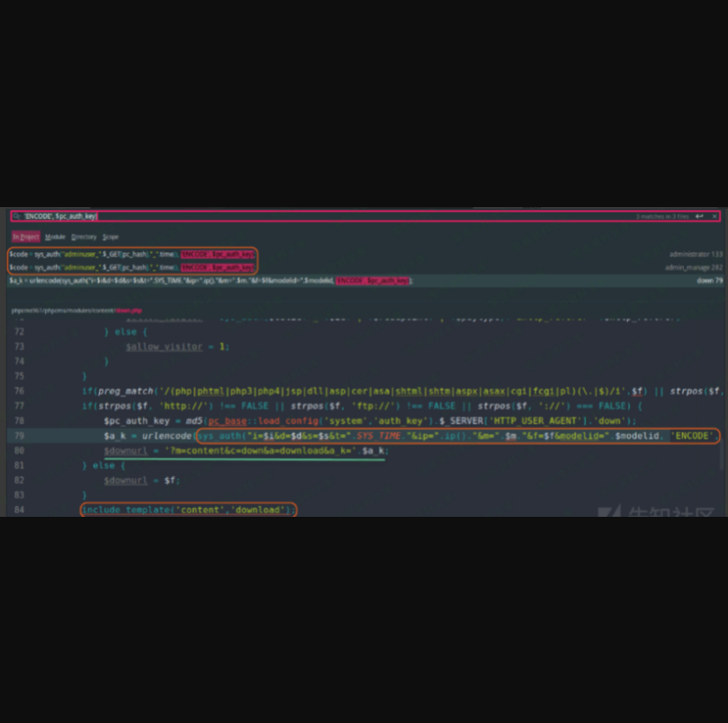Click the $allow_visitor = 1 statement
The width and height of the screenshot is (728, 723).
click(177, 347)
